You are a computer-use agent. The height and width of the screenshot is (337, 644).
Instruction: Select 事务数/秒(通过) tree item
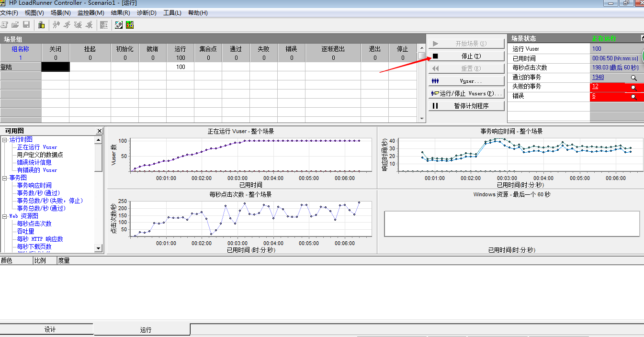[38, 193]
